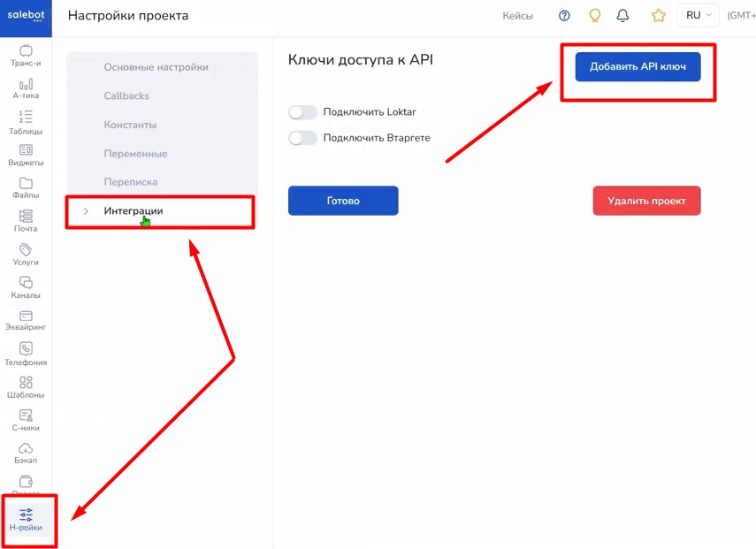
Task: Click the Готово button
Action: pos(343,201)
